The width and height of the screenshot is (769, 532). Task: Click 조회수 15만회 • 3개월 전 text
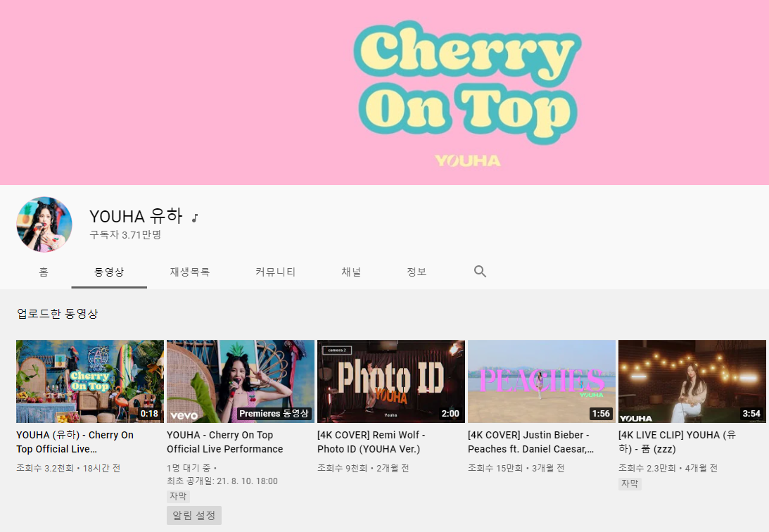(x=516, y=468)
